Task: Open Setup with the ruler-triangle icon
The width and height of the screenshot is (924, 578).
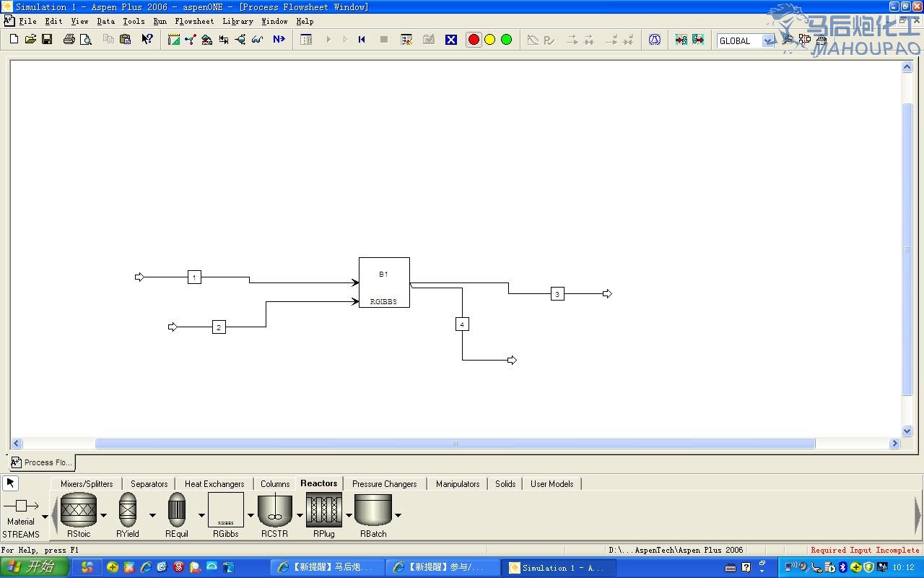Action: coord(174,40)
